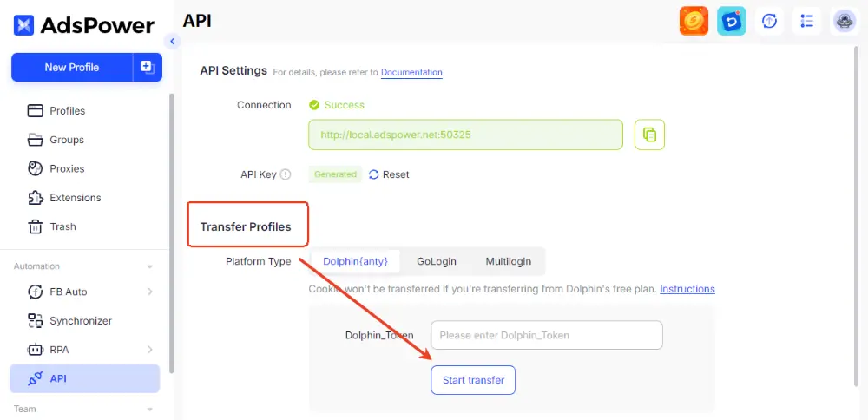The width and height of the screenshot is (868, 420).
Task: Click the Connection label
Action: (264, 105)
